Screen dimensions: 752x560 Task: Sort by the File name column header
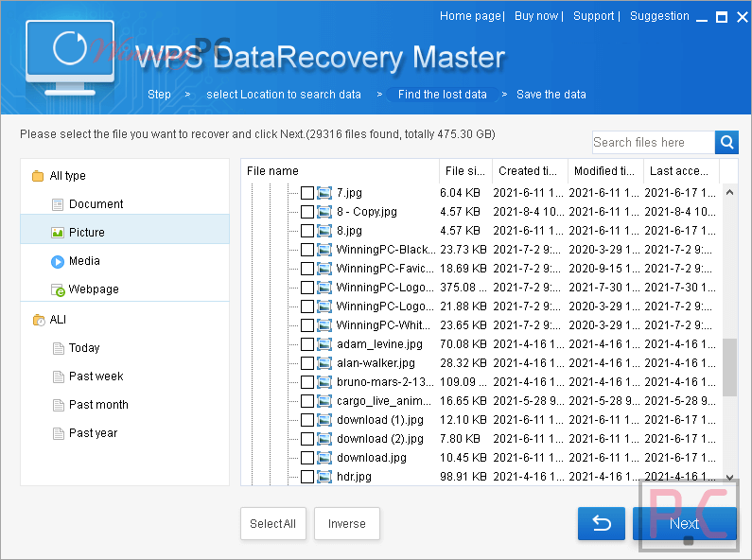point(340,171)
